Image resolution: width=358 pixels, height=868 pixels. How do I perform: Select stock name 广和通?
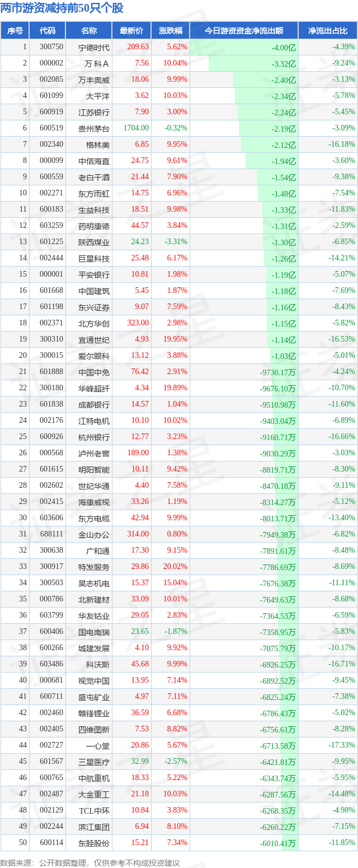[98, 551]
